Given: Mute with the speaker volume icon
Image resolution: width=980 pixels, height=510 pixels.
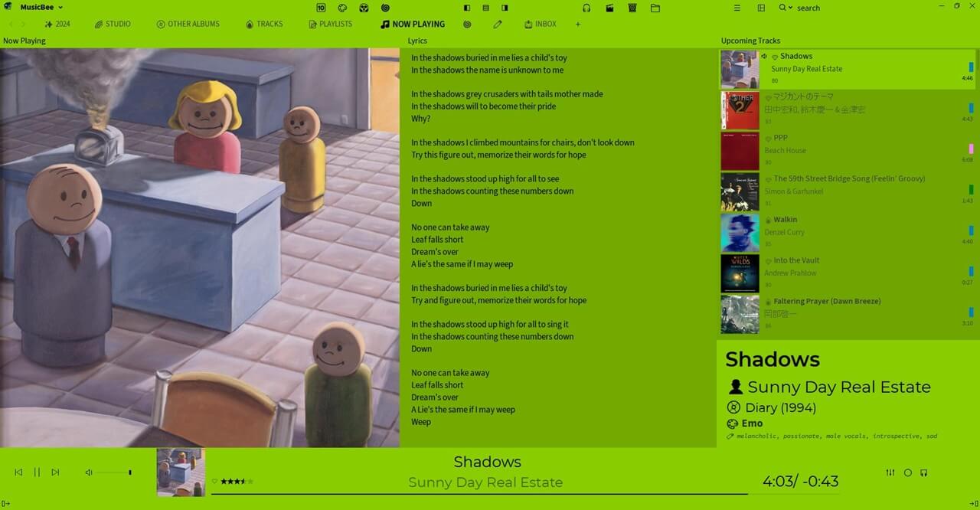Looking at the screenshot, I should 89,472.
